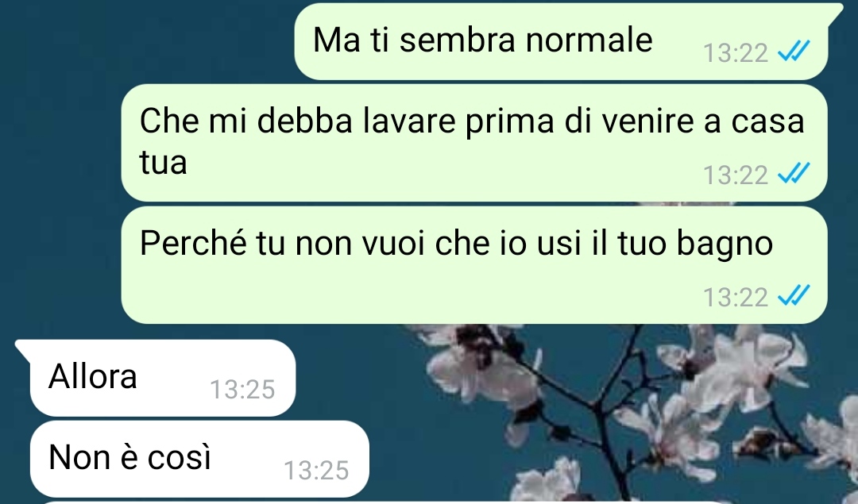Tap blue double check beside "tua" message
Screen dimensions: 858x504
coord(794,175)
